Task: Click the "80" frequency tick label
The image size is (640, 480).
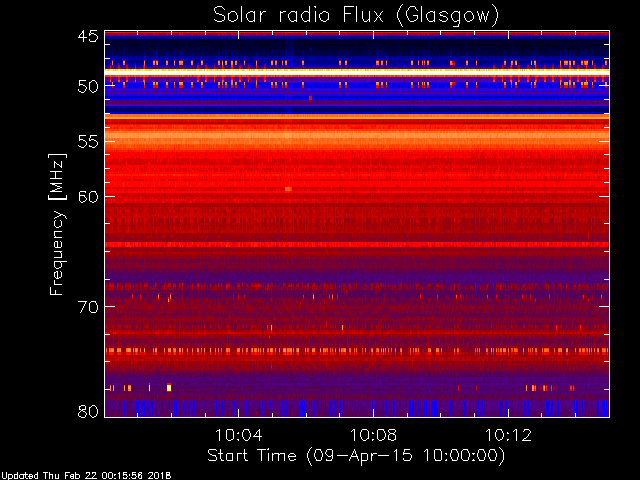Action: point(88,411)
